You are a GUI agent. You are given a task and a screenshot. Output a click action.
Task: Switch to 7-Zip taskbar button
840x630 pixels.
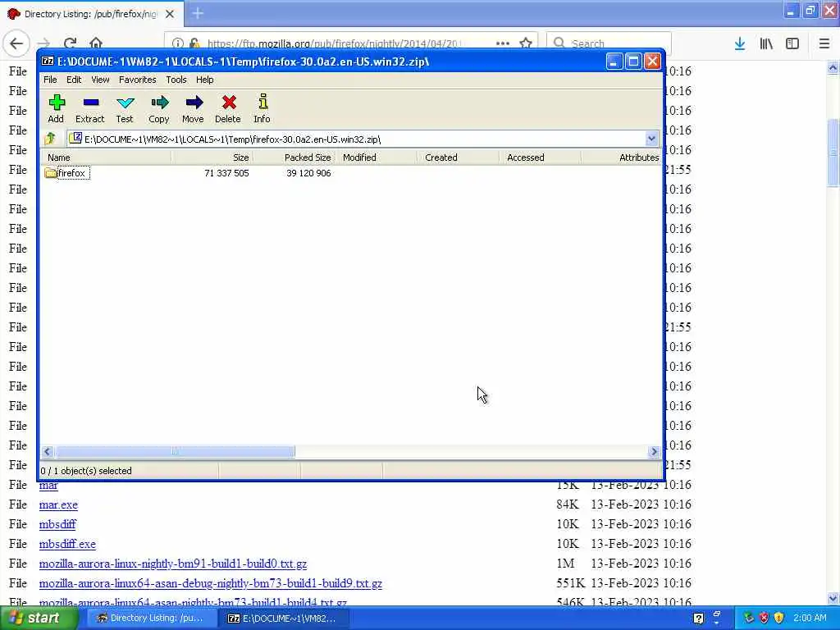(283, 619)
